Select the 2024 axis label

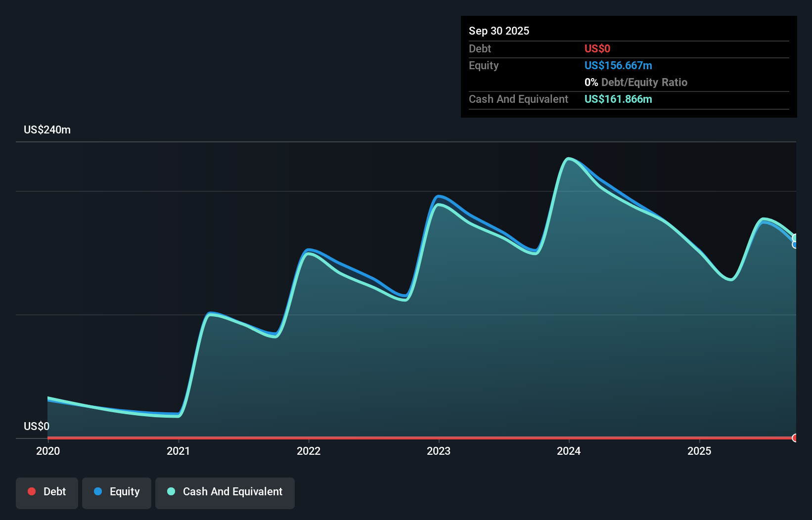pos(569,451)
